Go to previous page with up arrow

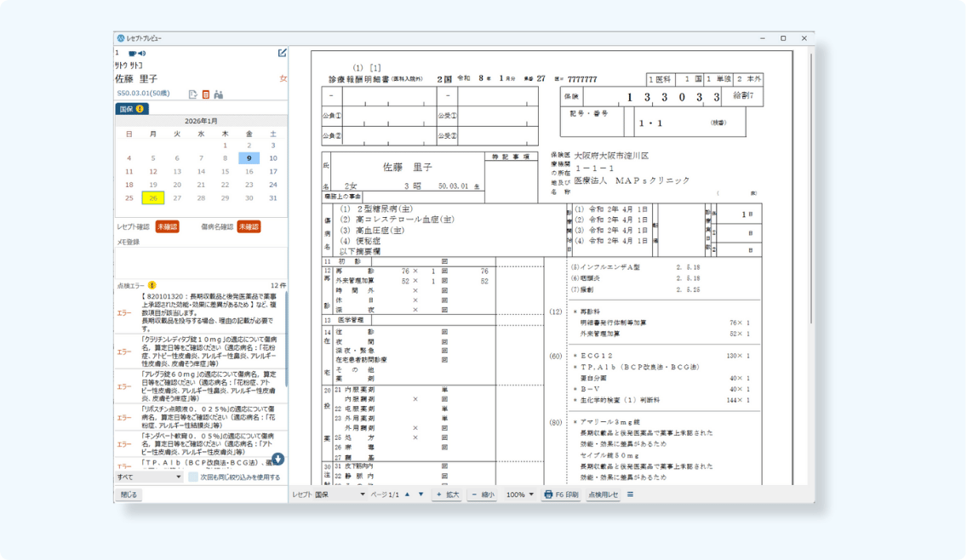(407, 494)
